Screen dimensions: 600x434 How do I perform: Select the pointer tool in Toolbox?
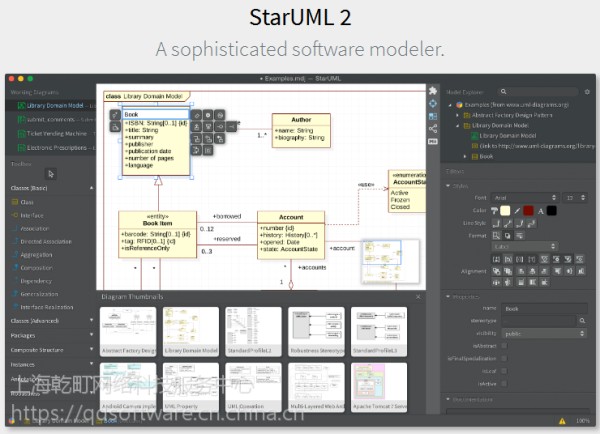[52, 174]
